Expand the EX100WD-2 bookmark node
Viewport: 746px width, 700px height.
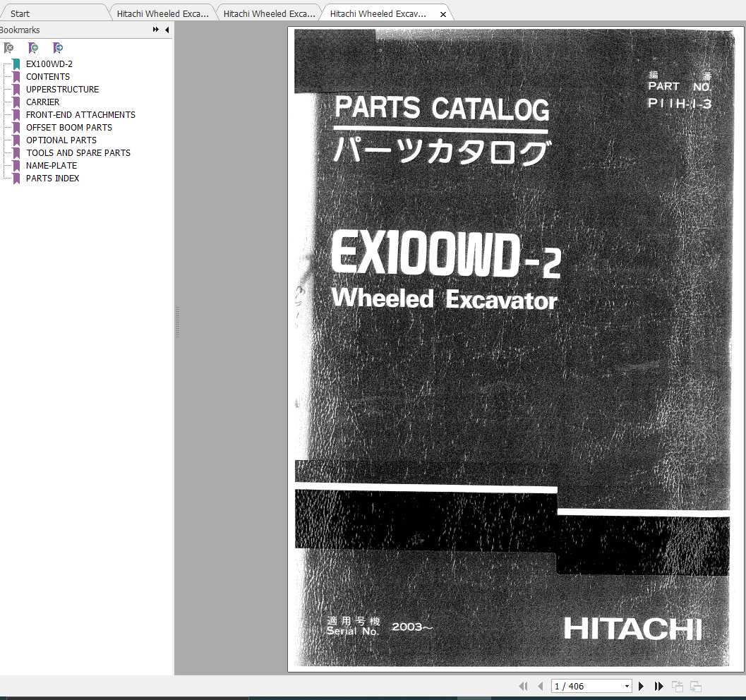coord(4,64)
